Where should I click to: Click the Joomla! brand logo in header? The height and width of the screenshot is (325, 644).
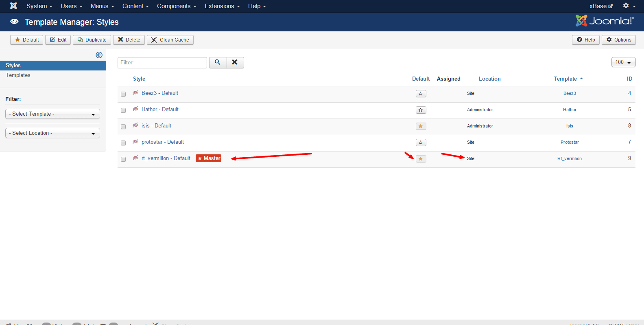pyautogui.click(x=605, y=21)
